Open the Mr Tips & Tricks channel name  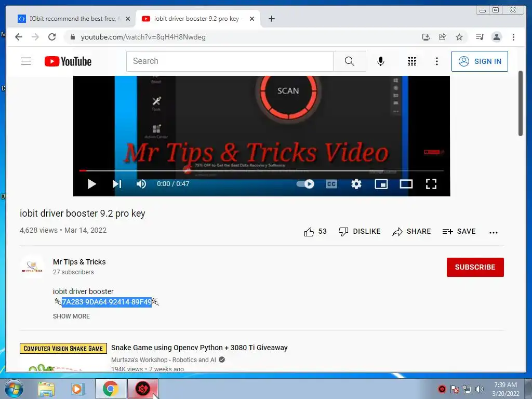[x=79, y=262]
